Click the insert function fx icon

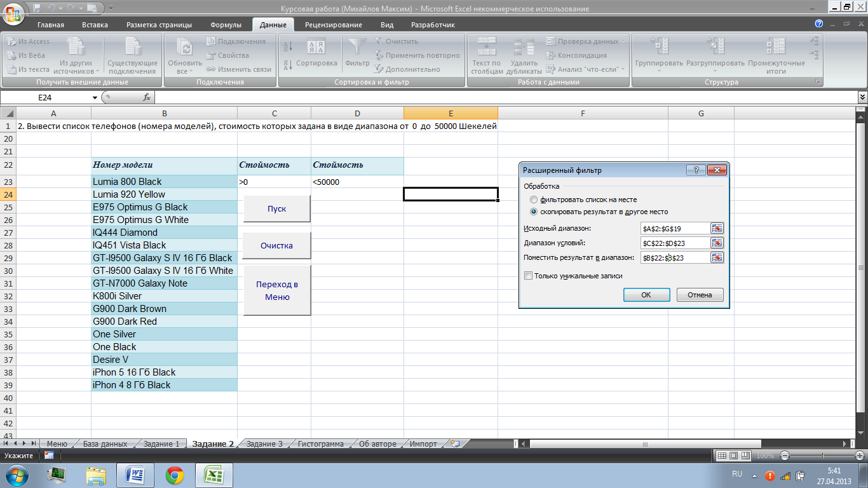click(x=147, y=97)
